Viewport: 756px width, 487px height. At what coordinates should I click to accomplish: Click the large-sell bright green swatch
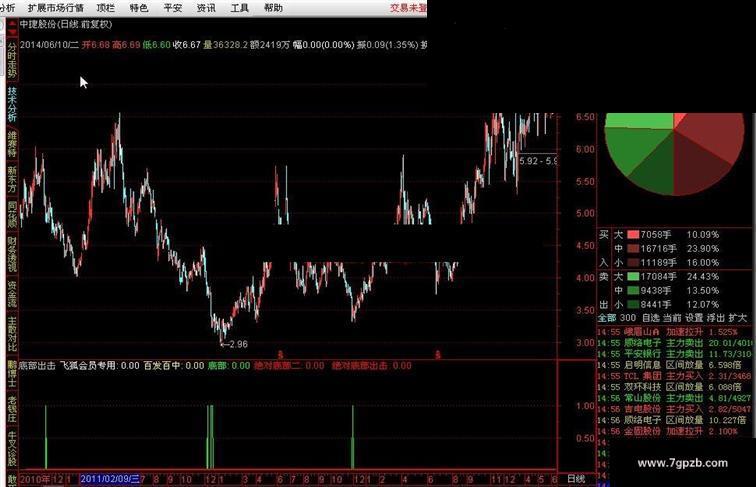click(633, 277)
